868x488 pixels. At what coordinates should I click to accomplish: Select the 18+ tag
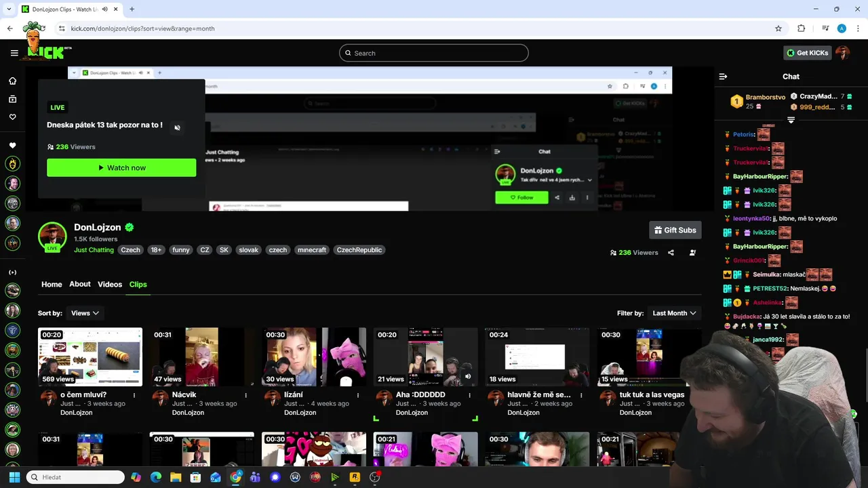[156, 250]
